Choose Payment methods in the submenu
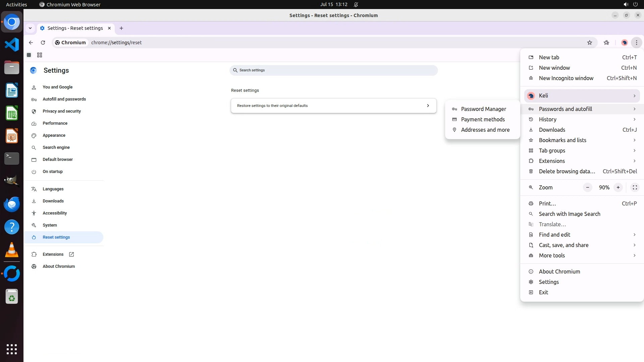The height and width of the screenshot is (362, 644). click(x=483, y=119)
